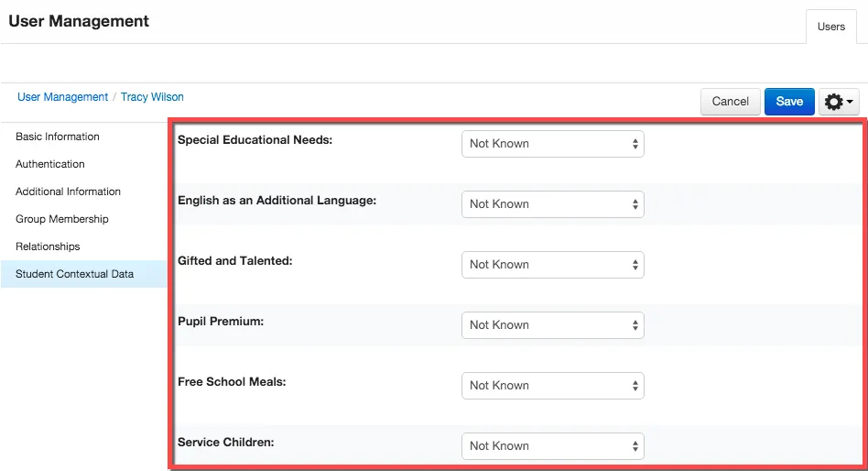Open Special Educational Needs dropdown
Screen dimensions: 868x471
point(552,144)
